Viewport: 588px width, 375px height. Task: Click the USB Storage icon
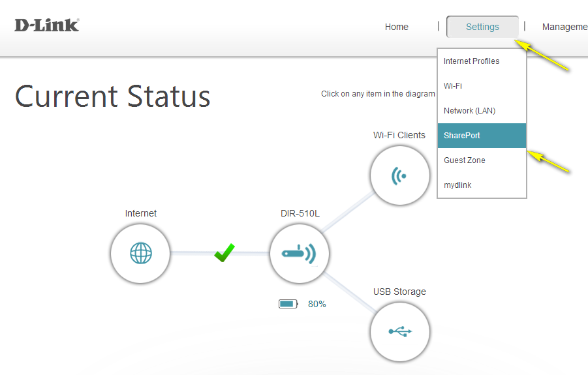pos(399,331)
